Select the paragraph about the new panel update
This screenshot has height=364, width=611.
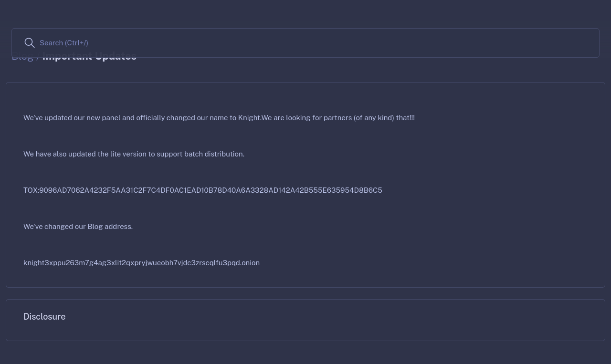tap(219, 117)
